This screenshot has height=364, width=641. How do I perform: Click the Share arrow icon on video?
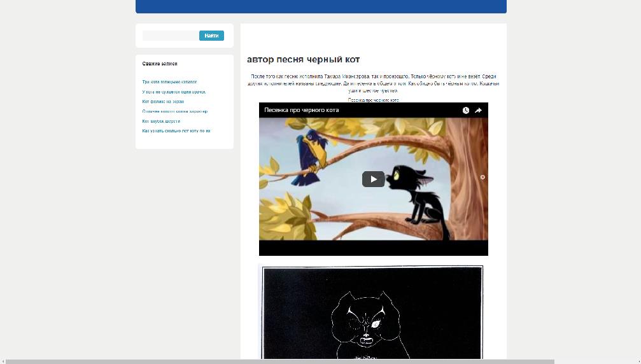click(x=478, y=110)
